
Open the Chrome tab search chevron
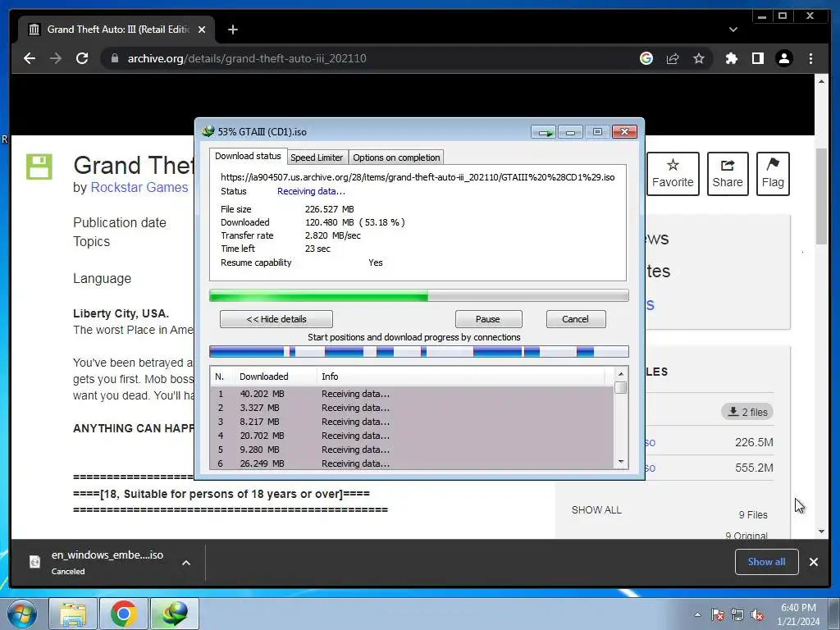click(733, 30)
